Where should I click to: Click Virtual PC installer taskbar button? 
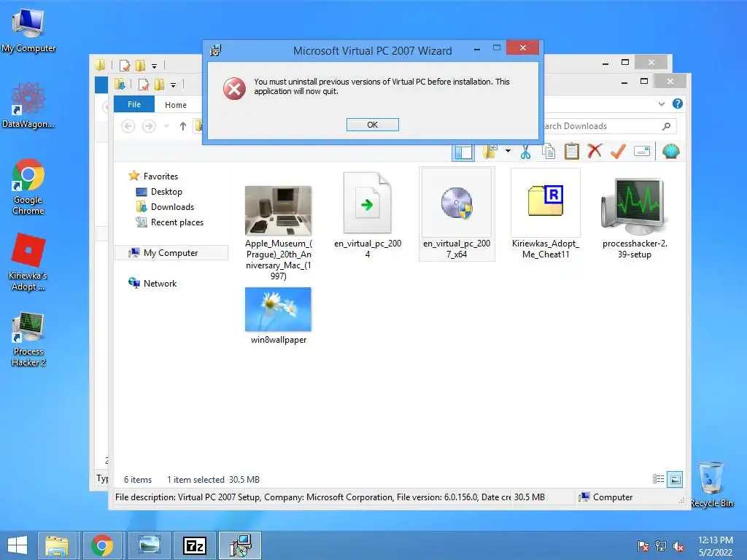(240, 545)
